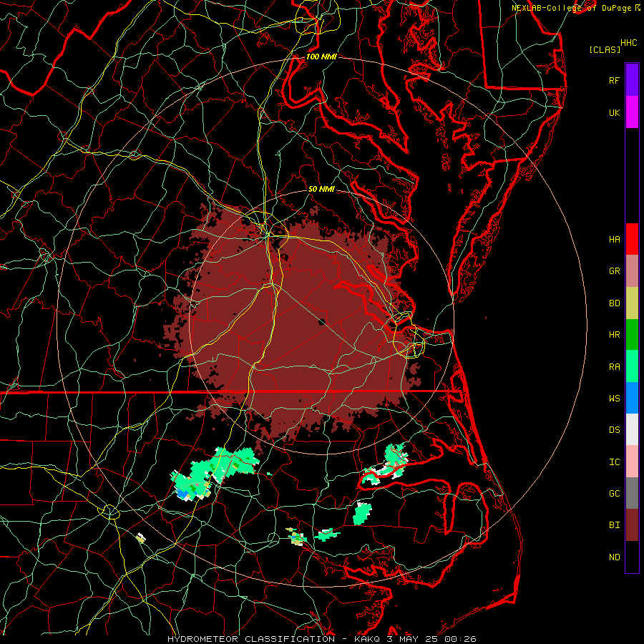Screen dimensions: 644x644
Task: Click the BI legend label
Action: pos(614,525)
